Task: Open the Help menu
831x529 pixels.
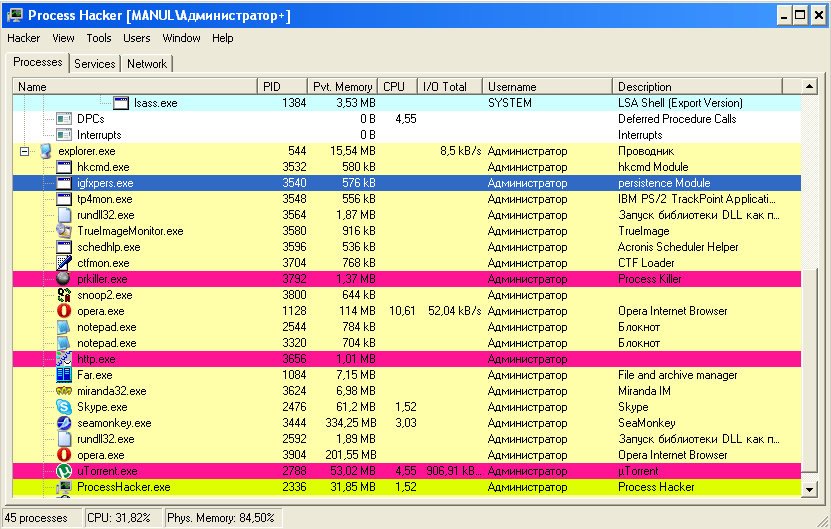Action: tap(223, 38)
